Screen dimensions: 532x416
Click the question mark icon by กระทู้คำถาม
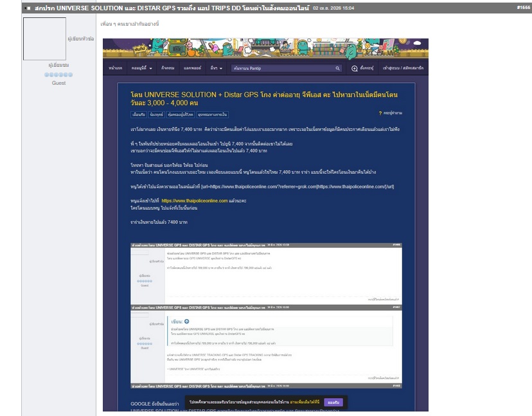tap(380, 113)
